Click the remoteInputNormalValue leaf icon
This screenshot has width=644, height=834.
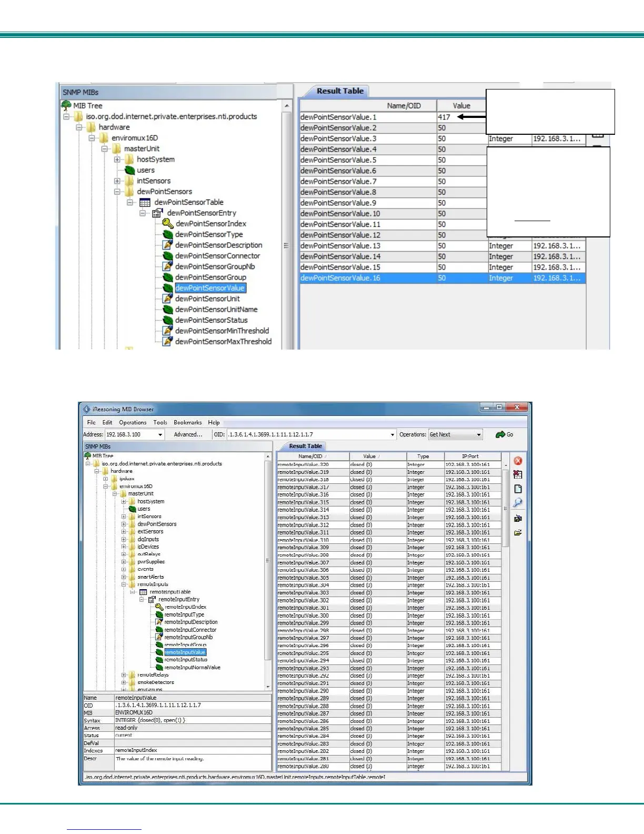coord(159,667)
